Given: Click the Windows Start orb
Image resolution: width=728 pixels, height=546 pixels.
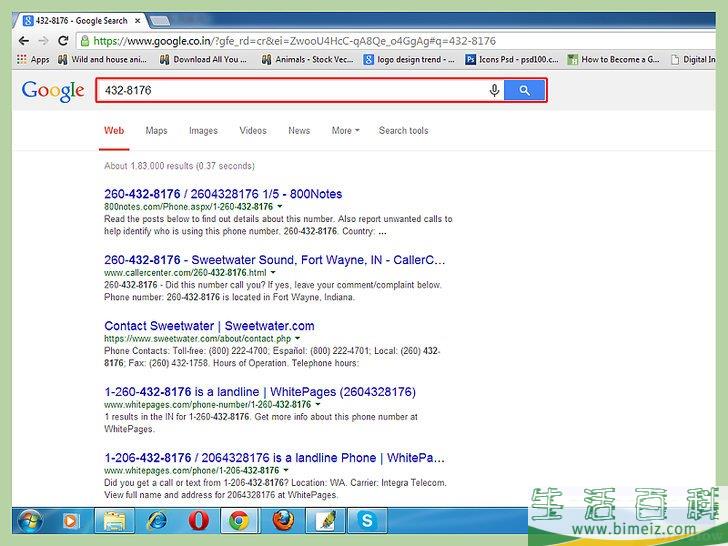Looking at the screenshot, I should [x=30, y=521].
